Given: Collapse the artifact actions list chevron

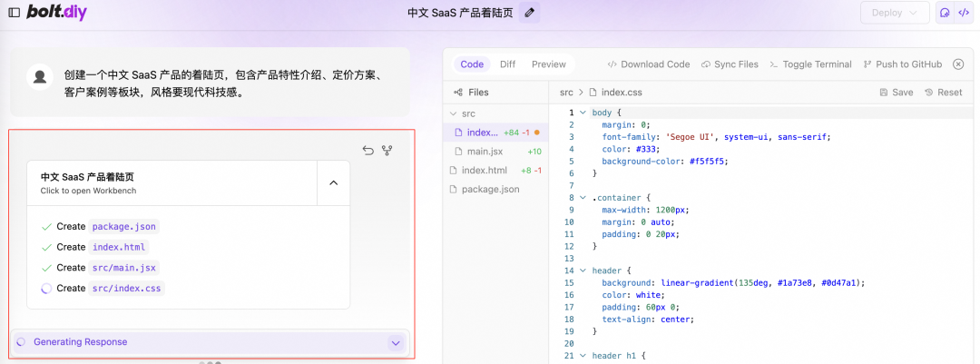Looking at the screenshot, I should (333, 182).
